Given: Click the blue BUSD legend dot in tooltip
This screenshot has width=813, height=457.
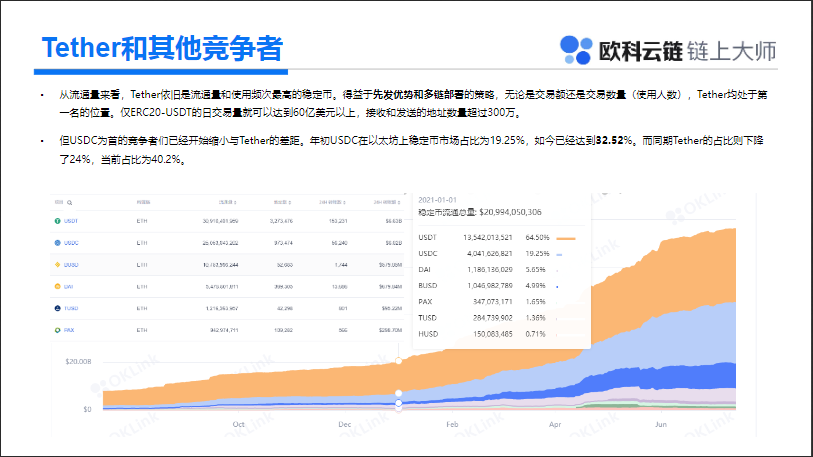Looking at the screenshot, I should click(557, 286).
